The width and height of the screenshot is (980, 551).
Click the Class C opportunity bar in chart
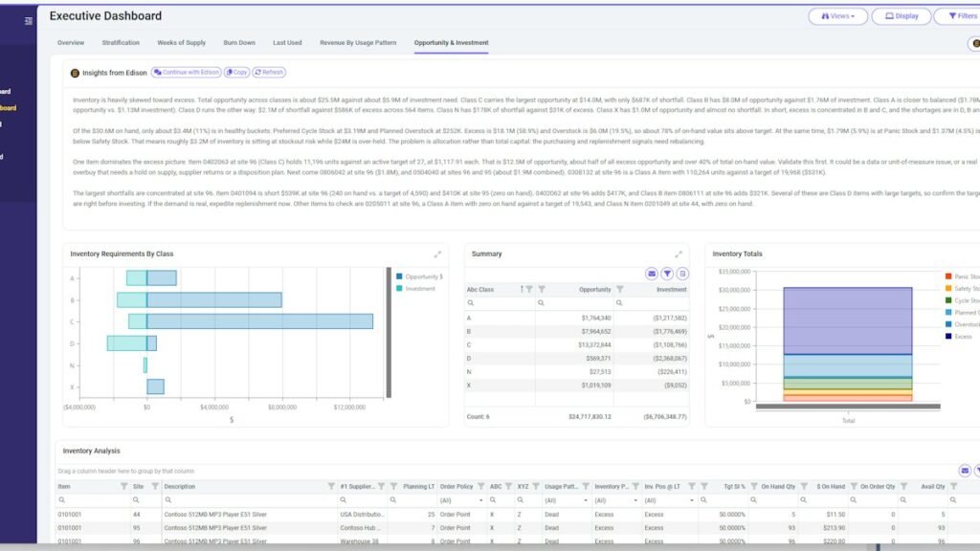[x=260, y=321]
